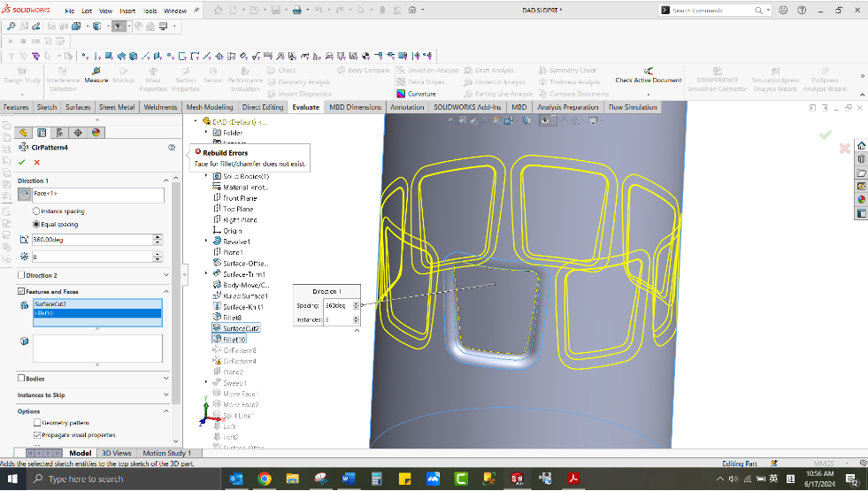The height and width of the screenshot is (491, 868).
Task: Enable the Bodies checkbox
Action: point(21,379)
